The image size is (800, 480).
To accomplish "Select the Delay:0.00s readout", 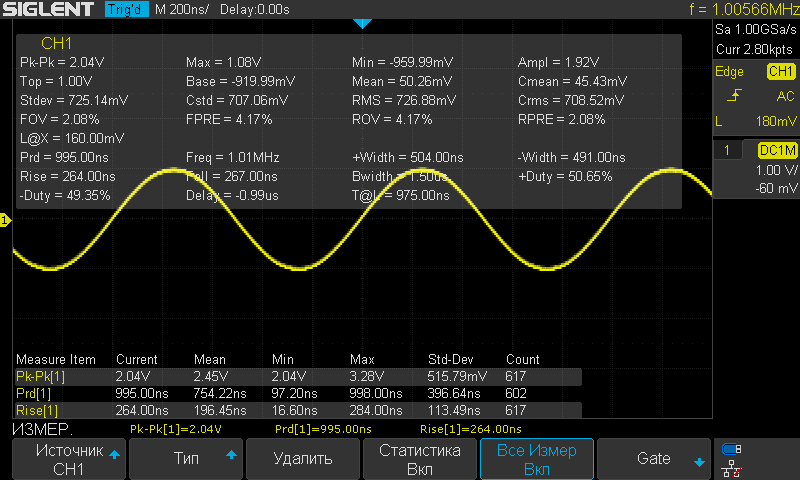I will 255,10.
